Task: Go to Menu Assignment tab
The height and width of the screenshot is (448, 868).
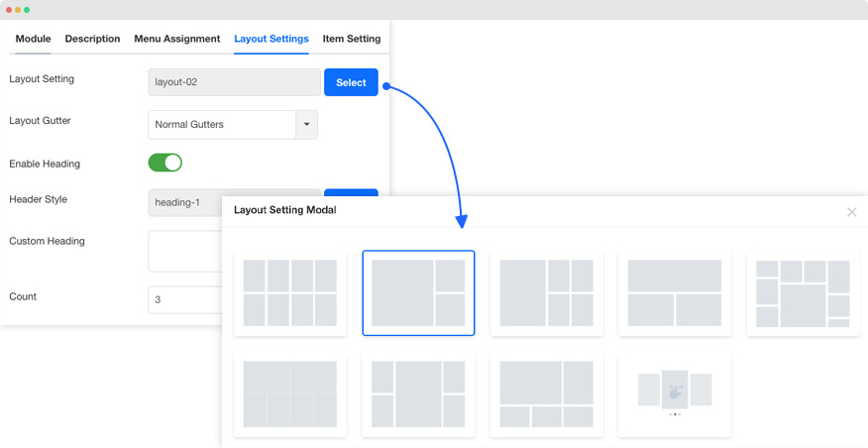Action: [177, 39]
